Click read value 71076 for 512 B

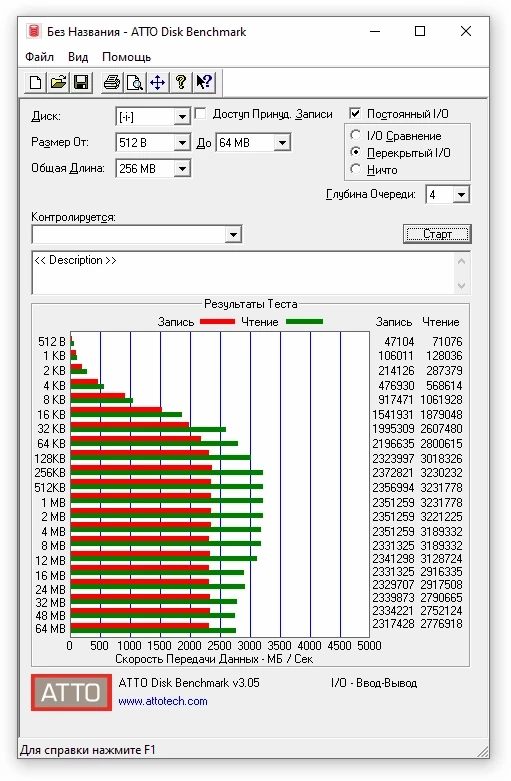pos(447,342)
